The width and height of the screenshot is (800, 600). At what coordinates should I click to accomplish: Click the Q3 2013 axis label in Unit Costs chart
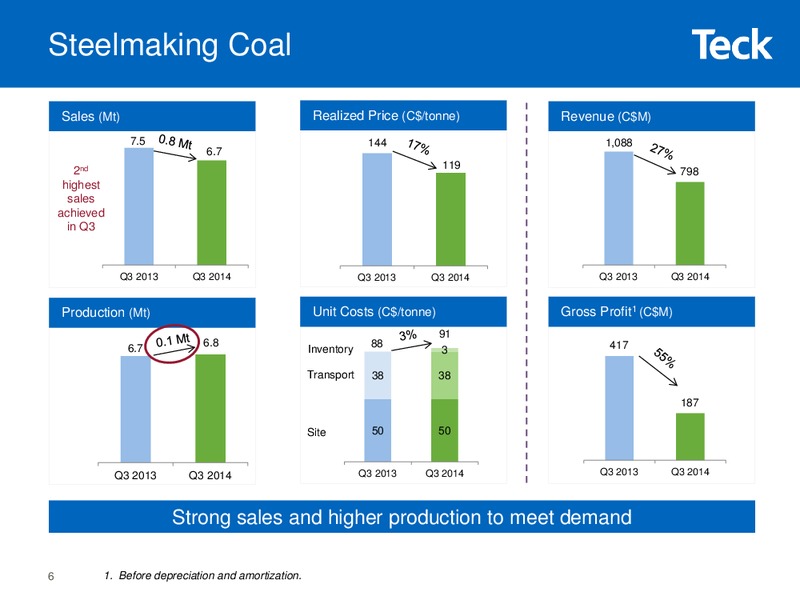point(377,473)
